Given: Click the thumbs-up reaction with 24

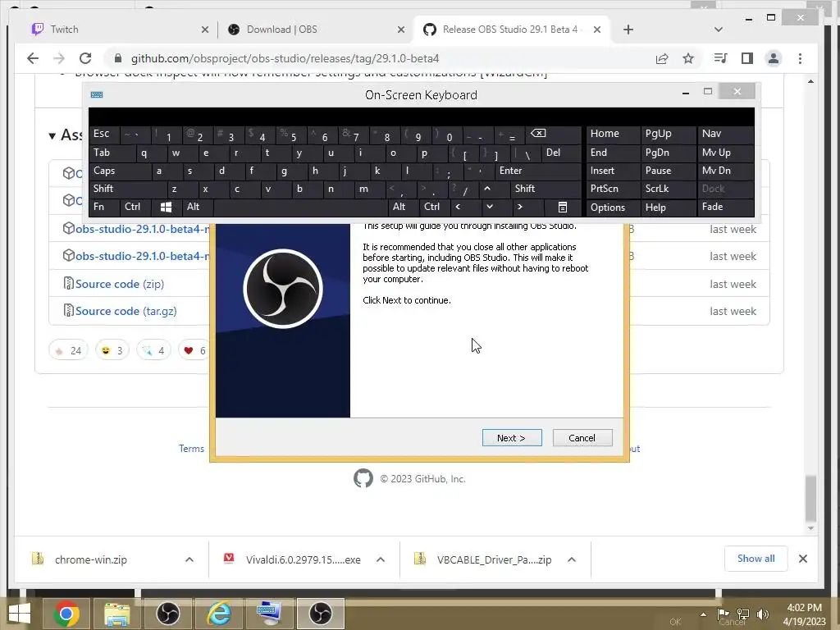Looking at the screenshot, I should [x=68, y=351].
